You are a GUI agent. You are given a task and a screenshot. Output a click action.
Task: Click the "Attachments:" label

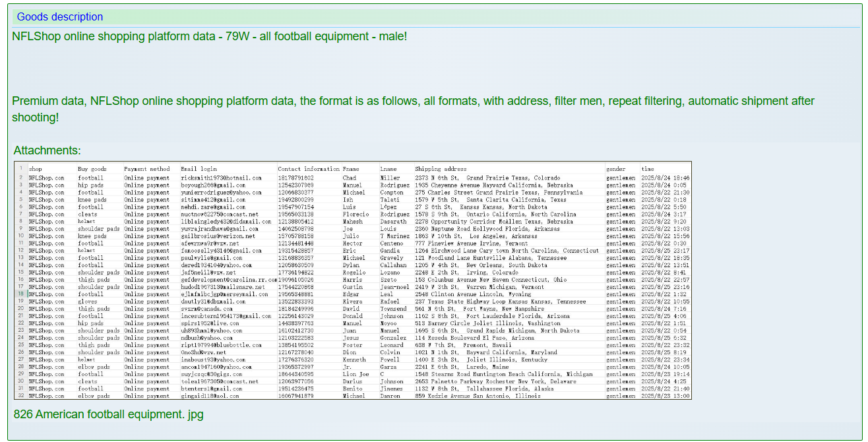pos(47,150)
